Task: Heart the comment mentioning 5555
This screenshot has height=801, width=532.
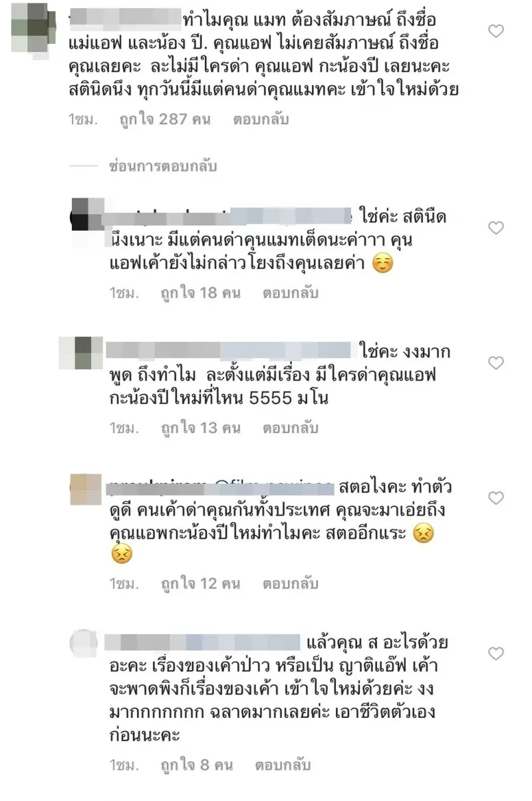Action: point(496,363)
